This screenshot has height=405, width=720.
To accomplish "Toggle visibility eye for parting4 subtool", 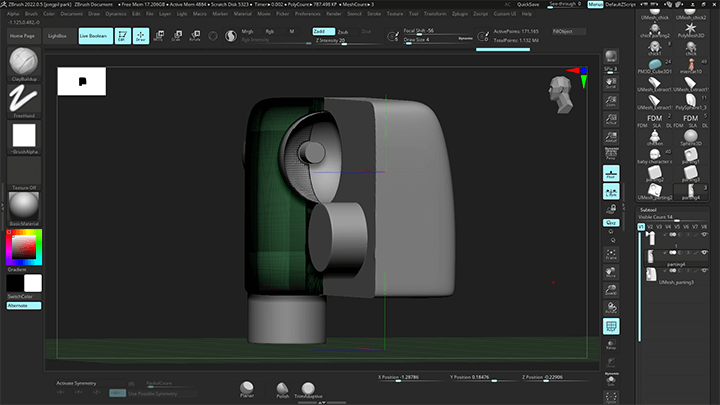I will (x=704, y=252).
